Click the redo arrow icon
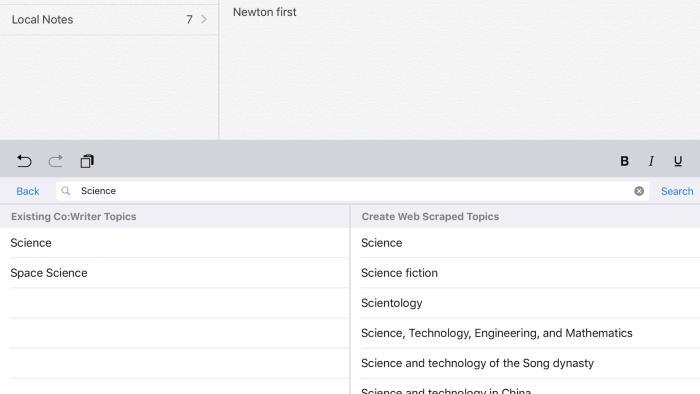 point(55,161)
